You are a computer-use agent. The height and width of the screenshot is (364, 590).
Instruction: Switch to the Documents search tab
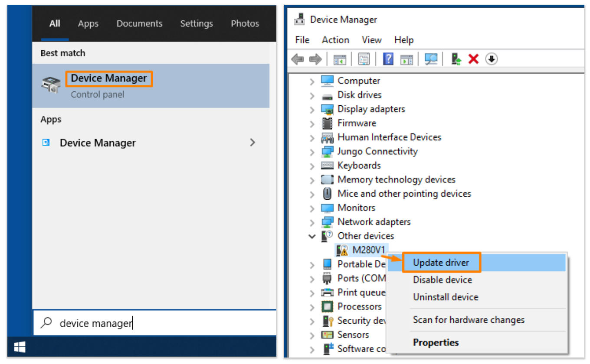point(139,23)
